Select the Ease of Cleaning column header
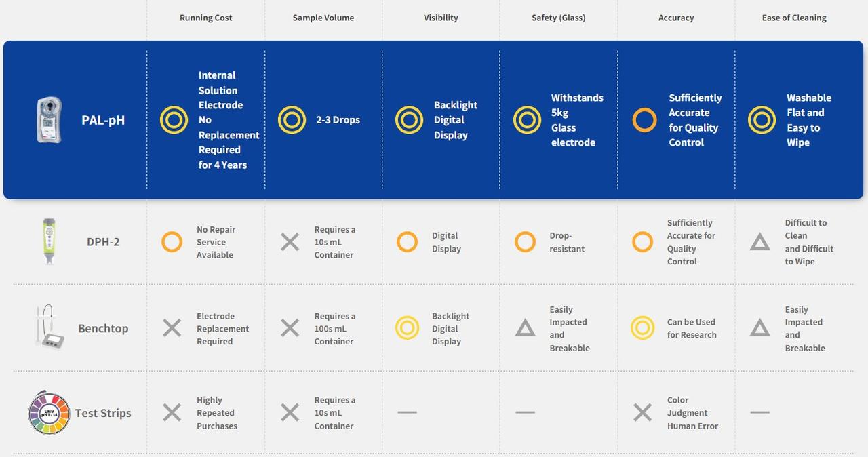This screenshot has height=457, width=868. (794, 18)
